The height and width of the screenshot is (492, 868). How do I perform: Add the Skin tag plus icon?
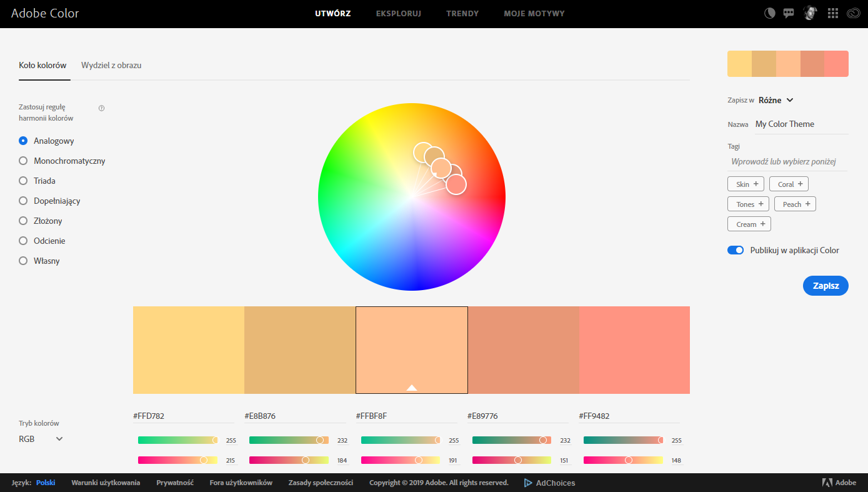[756, 184]
